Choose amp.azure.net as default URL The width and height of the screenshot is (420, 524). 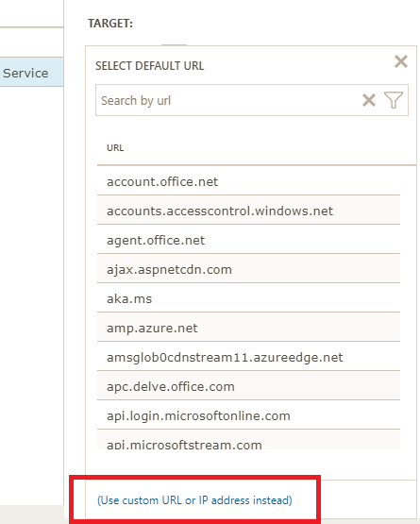tap(248, 329)
